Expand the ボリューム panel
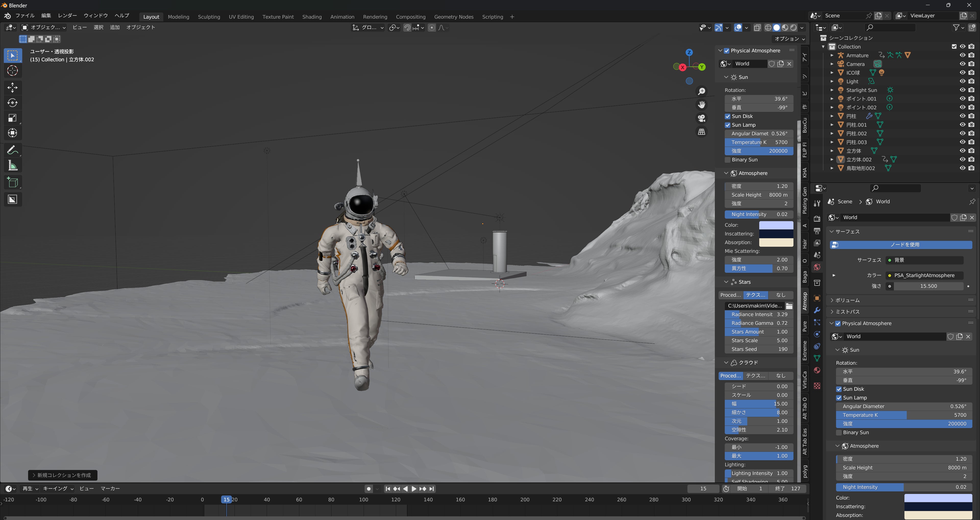 click(847, 300)
